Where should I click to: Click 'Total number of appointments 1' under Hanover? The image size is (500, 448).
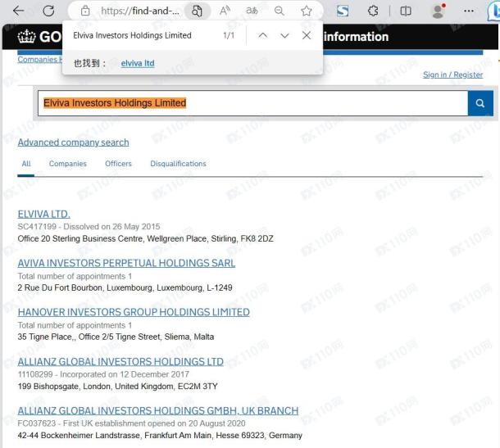point(75,325)
